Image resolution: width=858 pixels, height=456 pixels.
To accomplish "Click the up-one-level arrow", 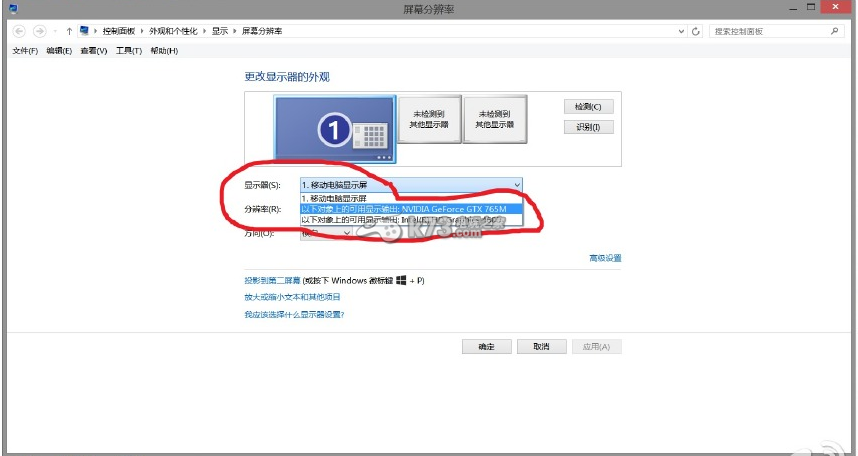I will (68, 31).
